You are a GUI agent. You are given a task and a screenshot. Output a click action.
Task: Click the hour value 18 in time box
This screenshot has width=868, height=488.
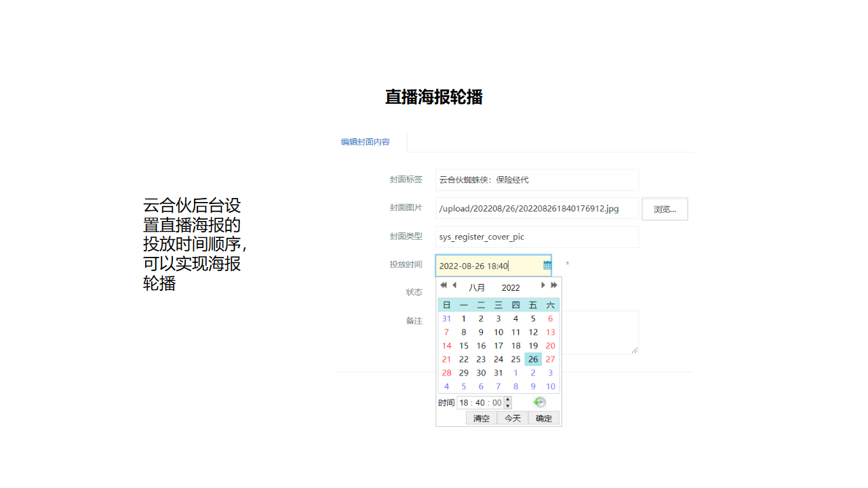pos(464,403)
